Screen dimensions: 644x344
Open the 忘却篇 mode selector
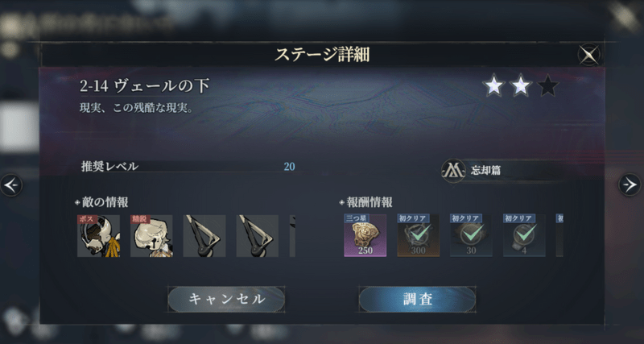[x=502, y=171]
